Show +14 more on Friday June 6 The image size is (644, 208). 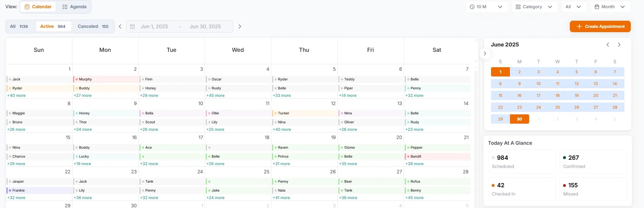coord(348,95)
